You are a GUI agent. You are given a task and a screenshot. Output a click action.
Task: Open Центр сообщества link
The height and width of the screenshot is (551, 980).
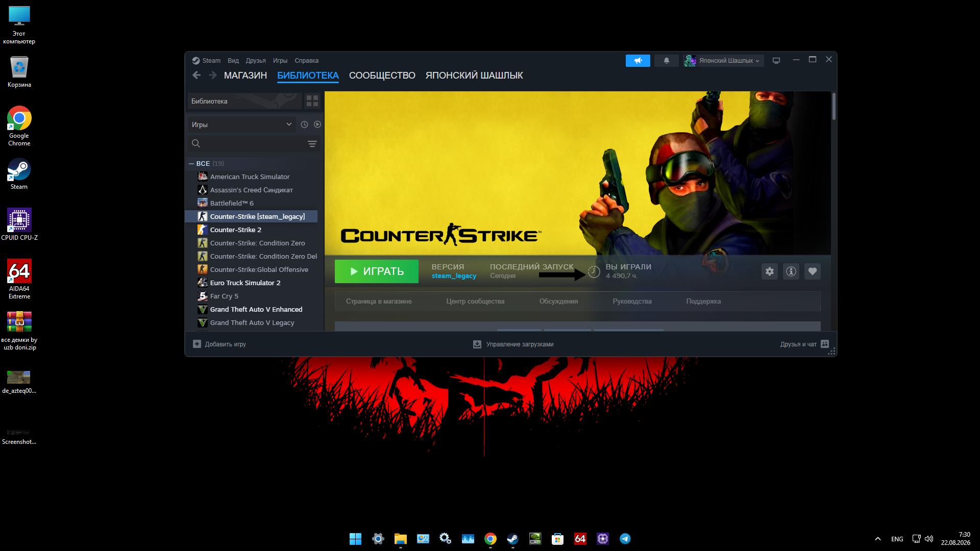[x=475, y=302]
